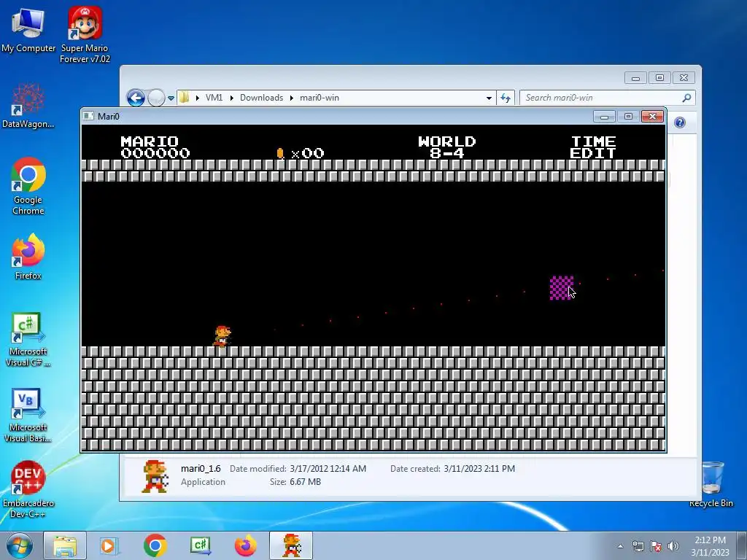
Task: Select VM1 in the address breadcrumb
Action: 214,98
